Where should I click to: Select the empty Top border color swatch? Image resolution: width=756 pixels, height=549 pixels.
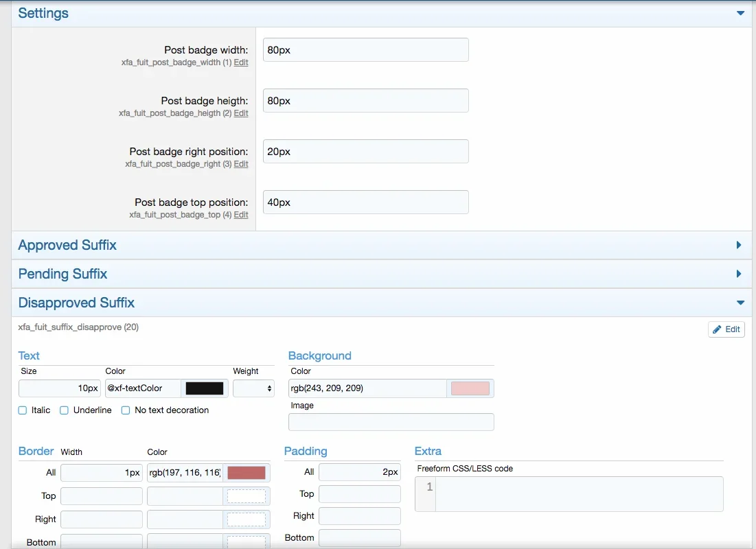tap(246, 496)
